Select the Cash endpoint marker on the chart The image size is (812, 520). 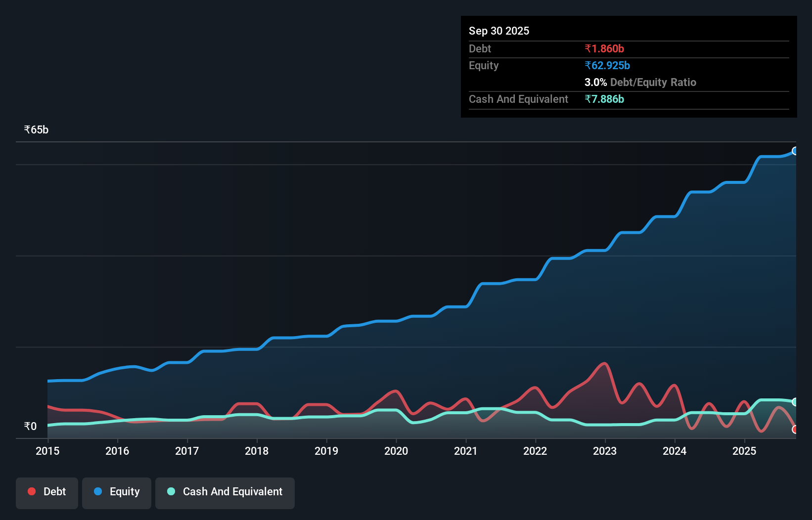click(795, 401)
